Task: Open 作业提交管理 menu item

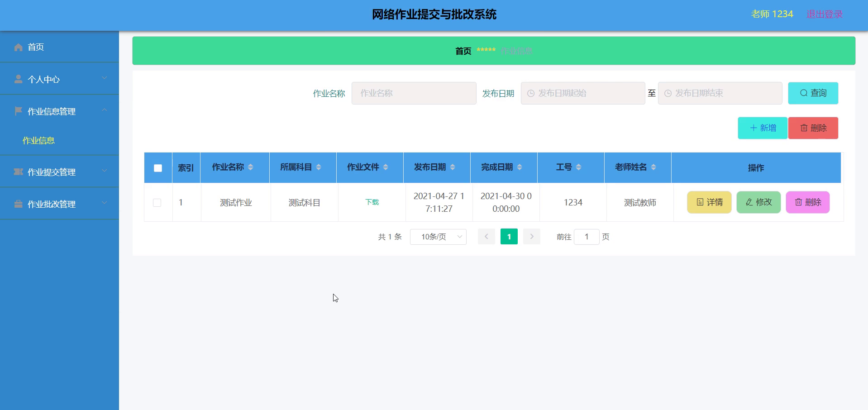Action: click(59, 172)
